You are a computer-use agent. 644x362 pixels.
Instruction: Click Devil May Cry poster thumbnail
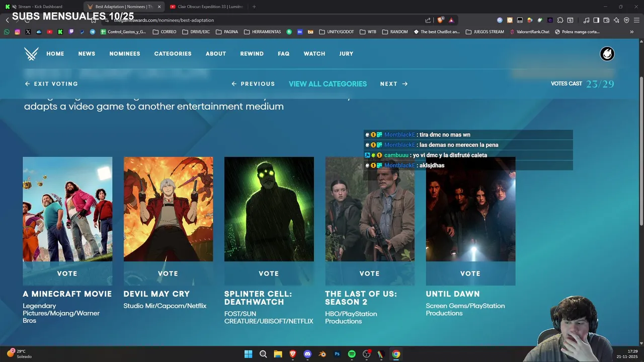[x=168, y=209]
